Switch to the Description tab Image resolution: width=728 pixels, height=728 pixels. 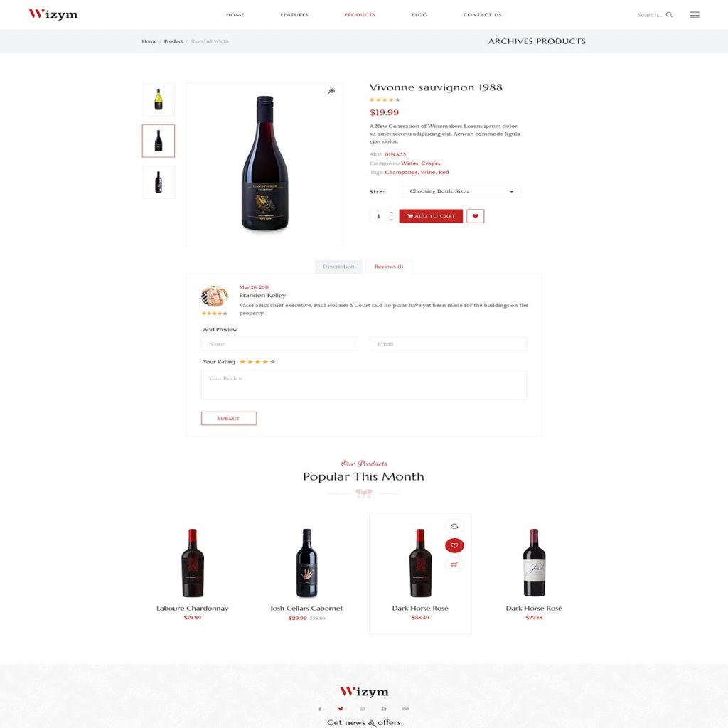338,267
